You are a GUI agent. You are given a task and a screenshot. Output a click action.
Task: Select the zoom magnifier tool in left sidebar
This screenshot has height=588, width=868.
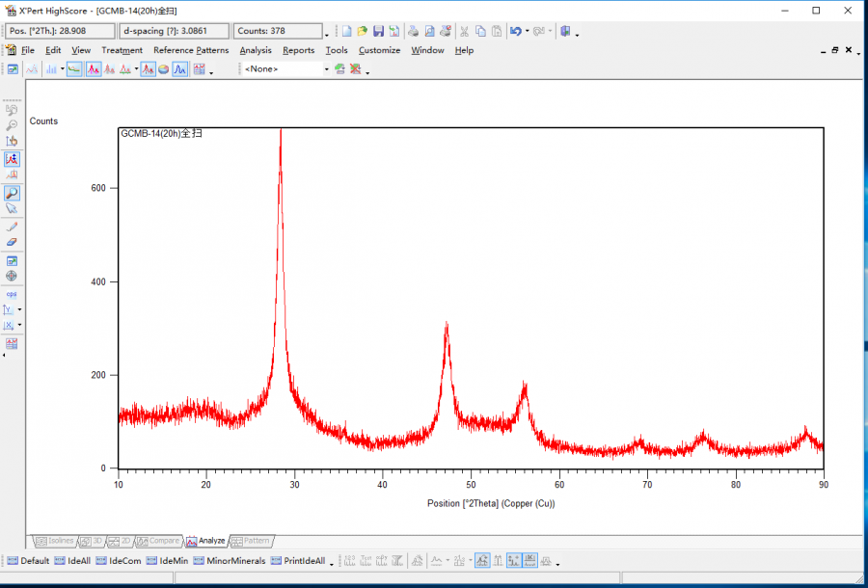(12, 193)
